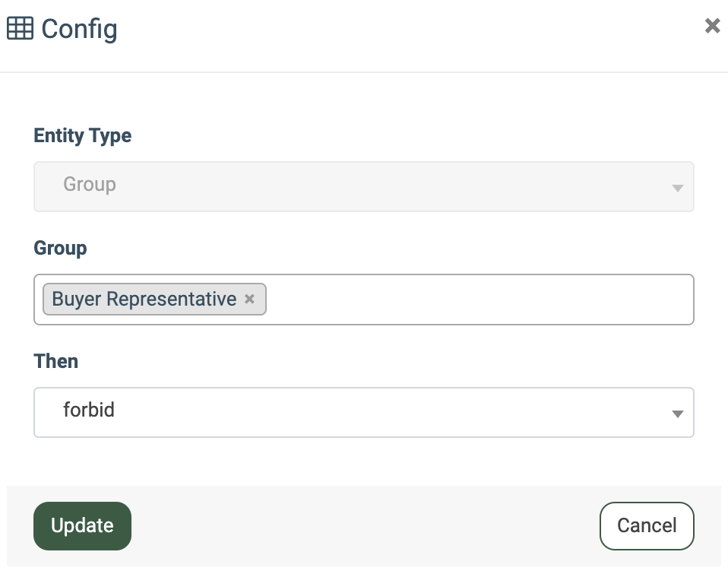Viewport: 728px width, 574px height.
Task: Click the table grid icon beside Config
Action: coord(20,29)
